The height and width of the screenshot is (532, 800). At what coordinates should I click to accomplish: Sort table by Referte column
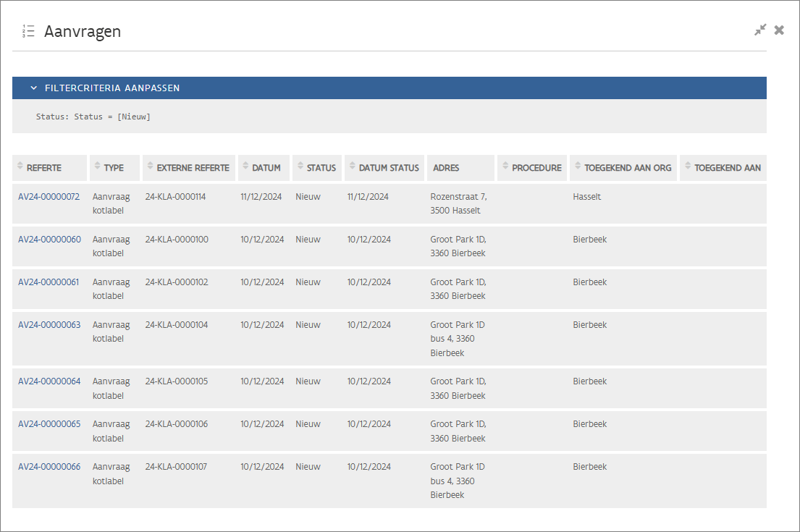tap(43, 167)
